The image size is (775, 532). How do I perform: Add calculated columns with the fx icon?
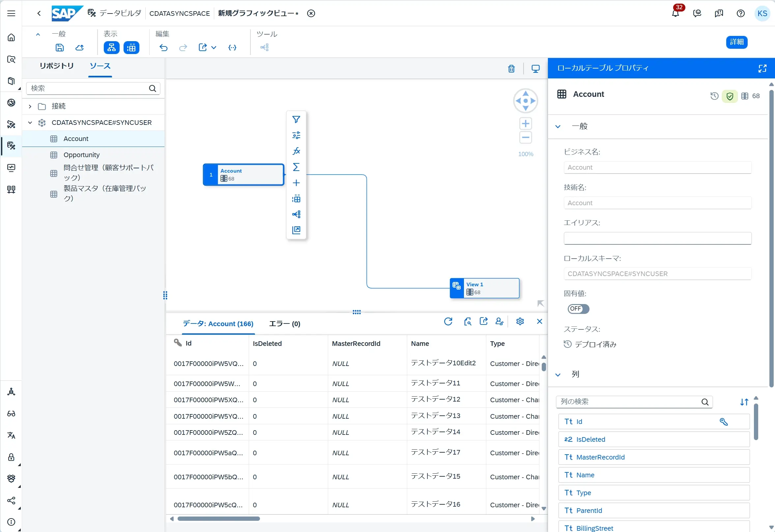296,151
